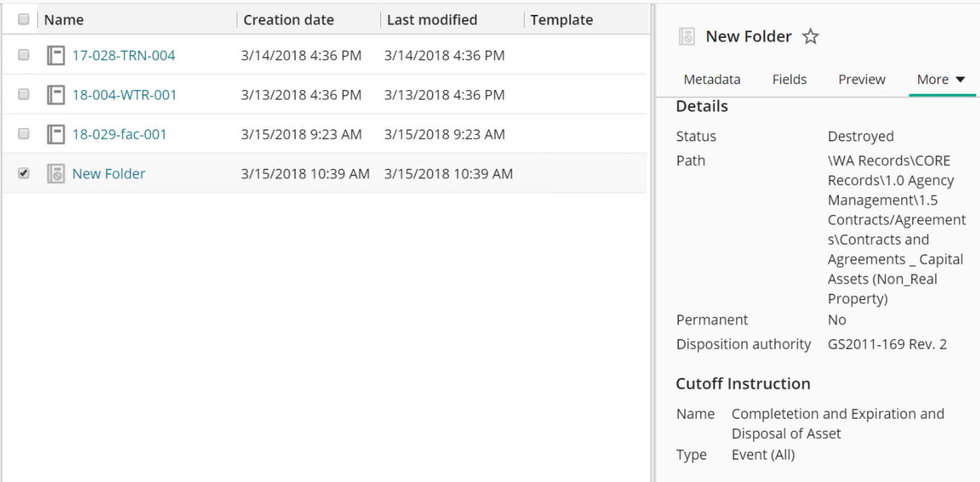Click the Last modified column header
Screen dimensions: 980x482
click(432, 20)
